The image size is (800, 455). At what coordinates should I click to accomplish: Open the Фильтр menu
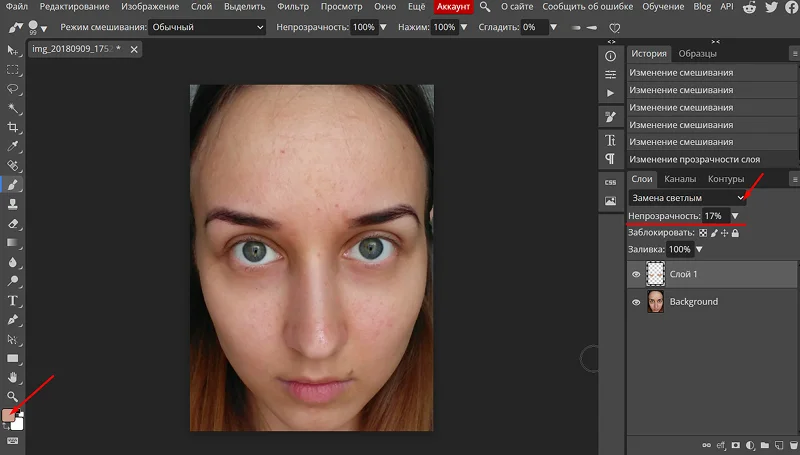(x=293, y=7)
